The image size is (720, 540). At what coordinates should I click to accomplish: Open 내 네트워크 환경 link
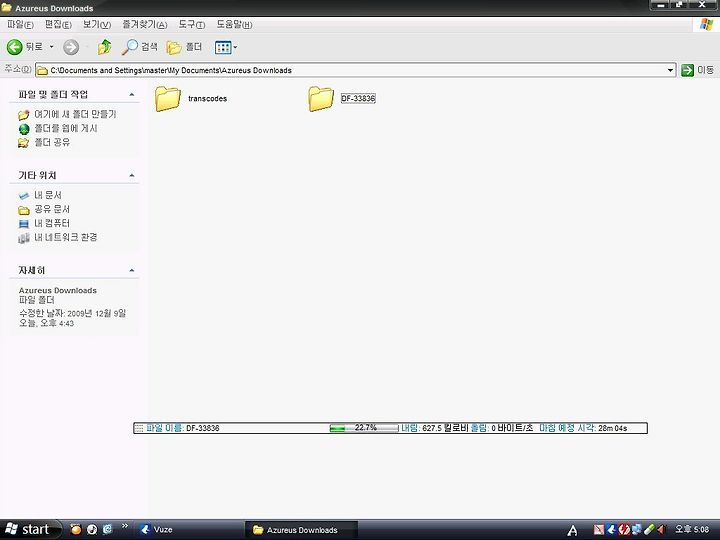pyautogui.click(x=66, y=237)
